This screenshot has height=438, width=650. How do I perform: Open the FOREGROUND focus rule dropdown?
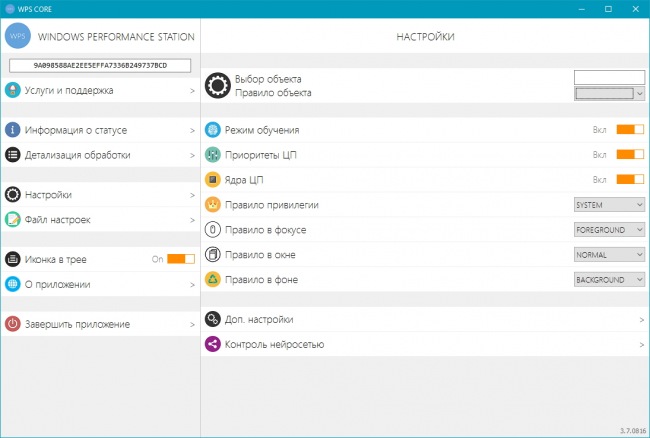pyautogui.click(x=609, y=230)
